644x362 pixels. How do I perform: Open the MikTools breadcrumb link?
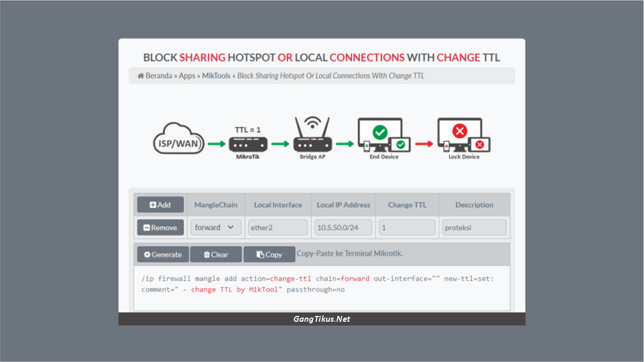[x=216, y=76]
